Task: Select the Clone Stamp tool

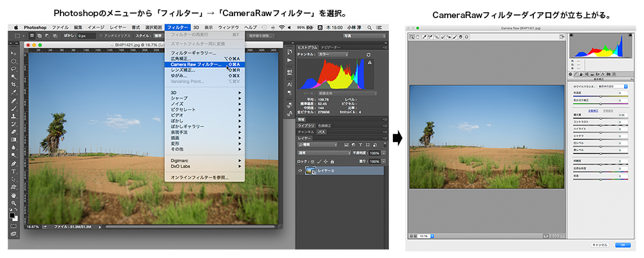Action: (x=13, y=115)
